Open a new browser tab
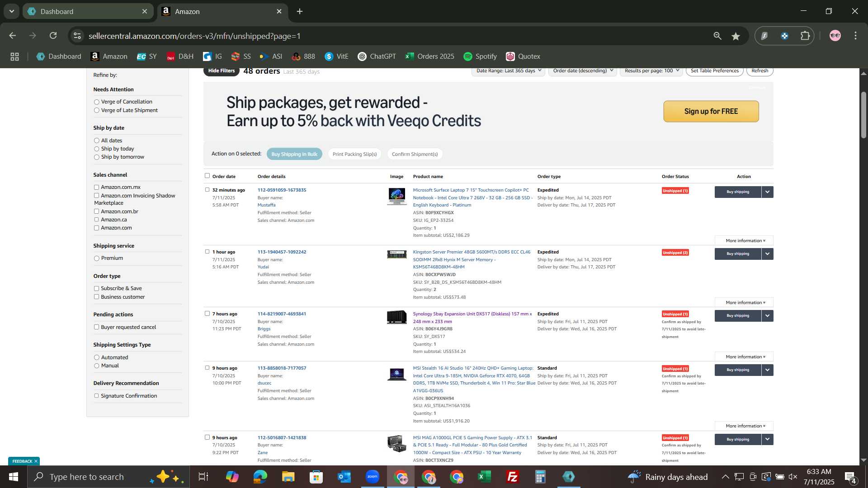 pos(300,11)
